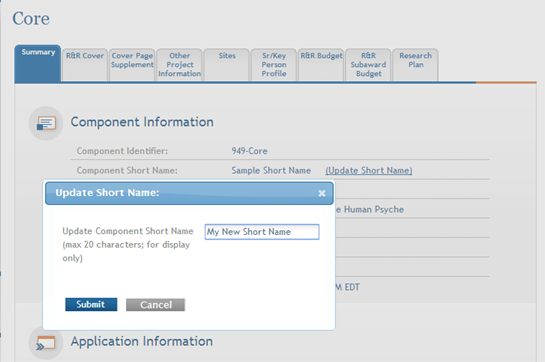Open the R&R Subaward Budget tab
The height and width of the screenshot is (362, 545).
[x=368, y=65]
